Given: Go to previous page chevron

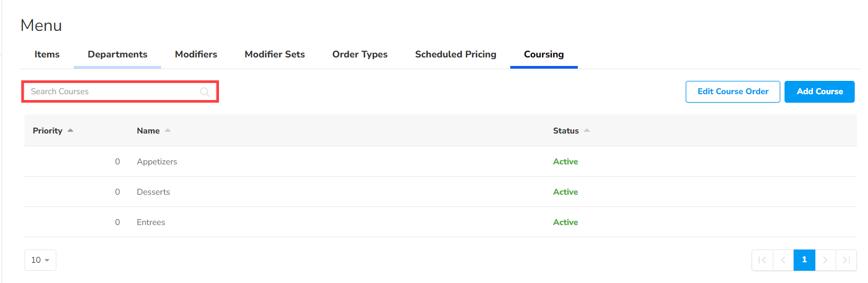Looking at the screenshot, I should pyautogui.click(x=783, y=260).
